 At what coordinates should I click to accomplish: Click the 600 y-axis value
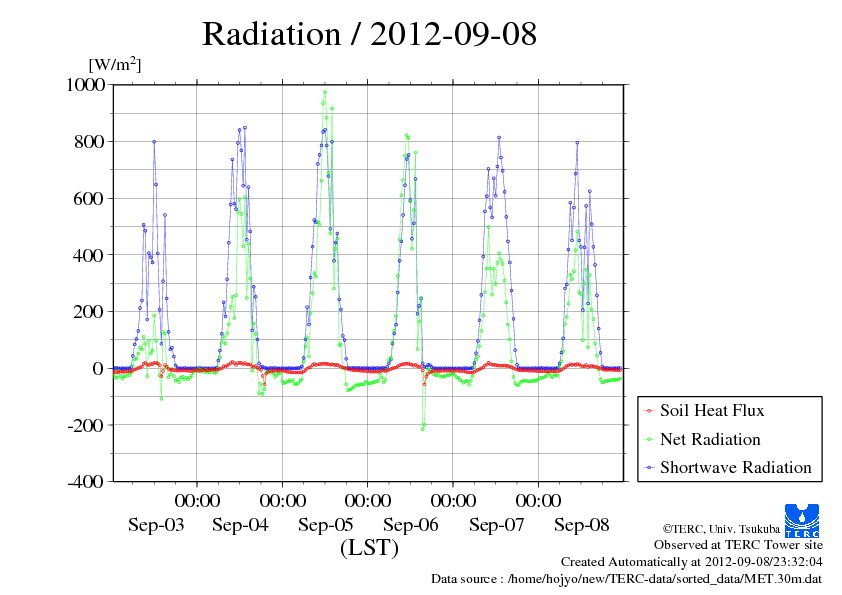coord(89,198)
